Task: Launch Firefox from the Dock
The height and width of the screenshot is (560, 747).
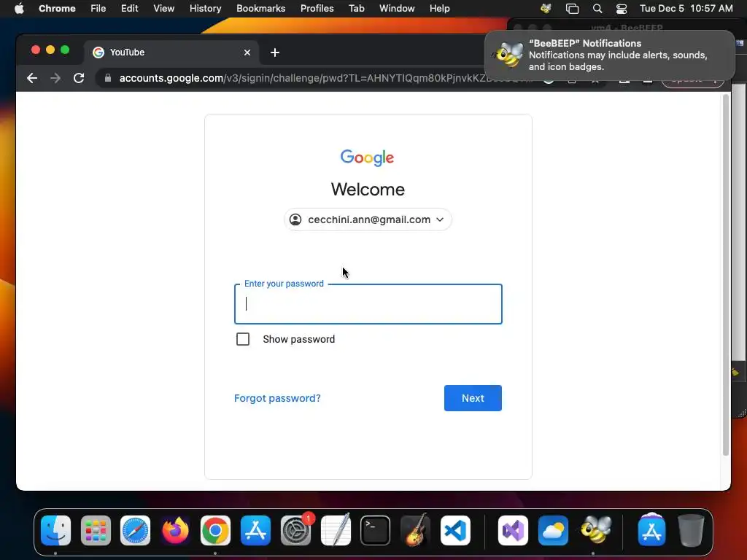Action: pos(175,531)
